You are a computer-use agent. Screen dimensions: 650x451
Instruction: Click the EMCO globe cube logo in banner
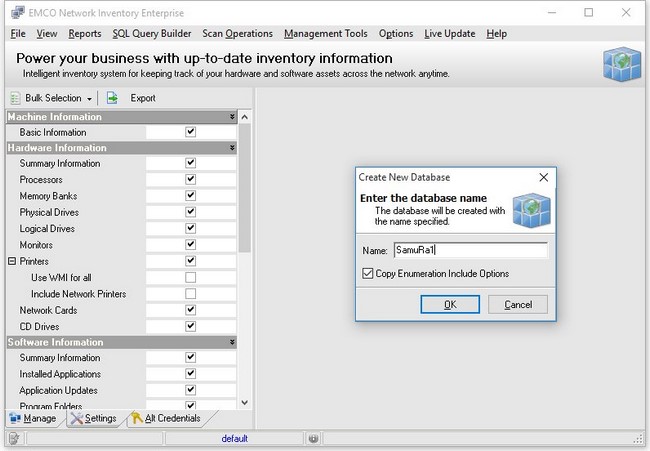point(620,64)
